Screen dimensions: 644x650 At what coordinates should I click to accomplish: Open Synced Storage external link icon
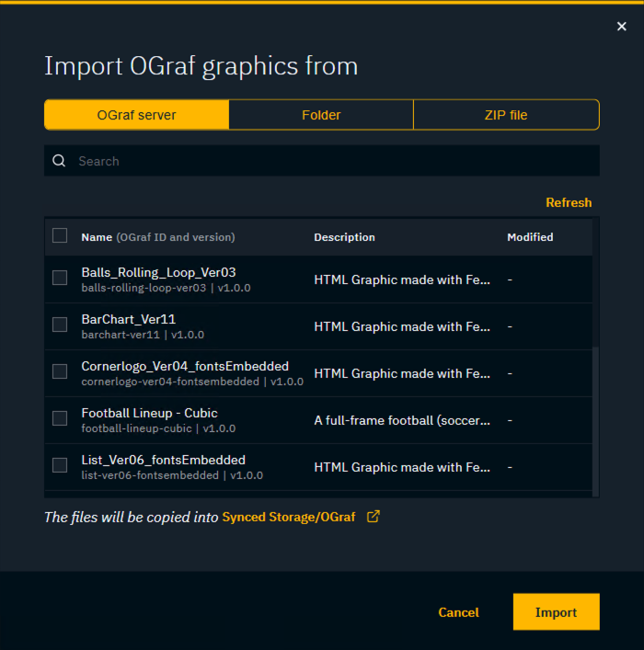tap(373, 517)
